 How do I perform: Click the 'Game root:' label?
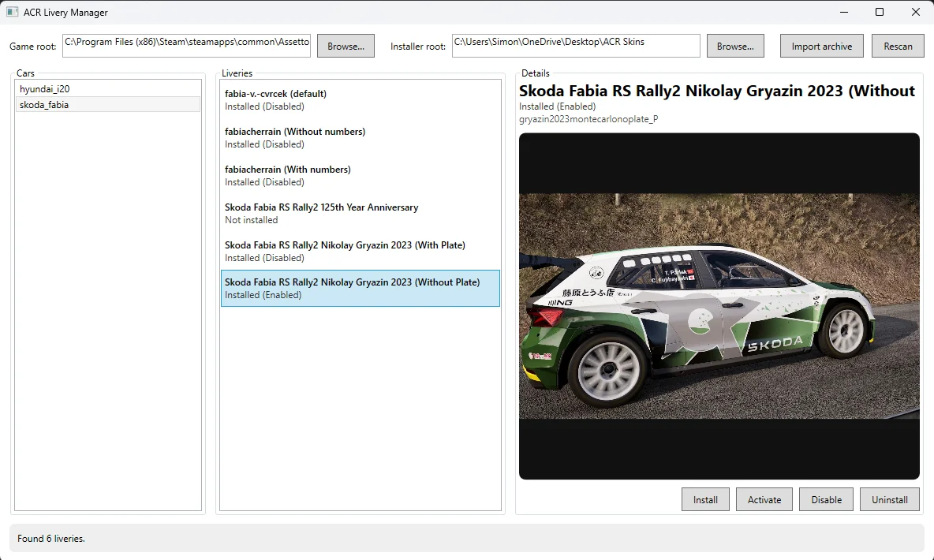coord(33,47)
